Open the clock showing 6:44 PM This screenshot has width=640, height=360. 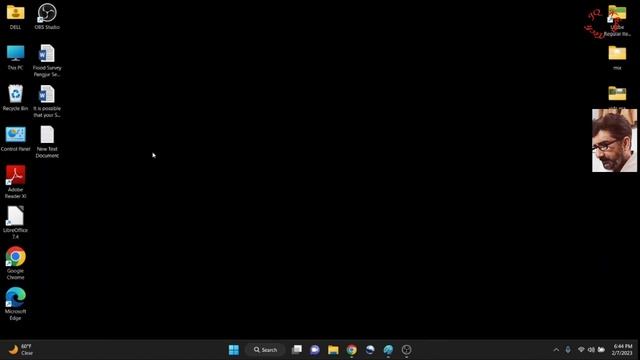point(622,350)
